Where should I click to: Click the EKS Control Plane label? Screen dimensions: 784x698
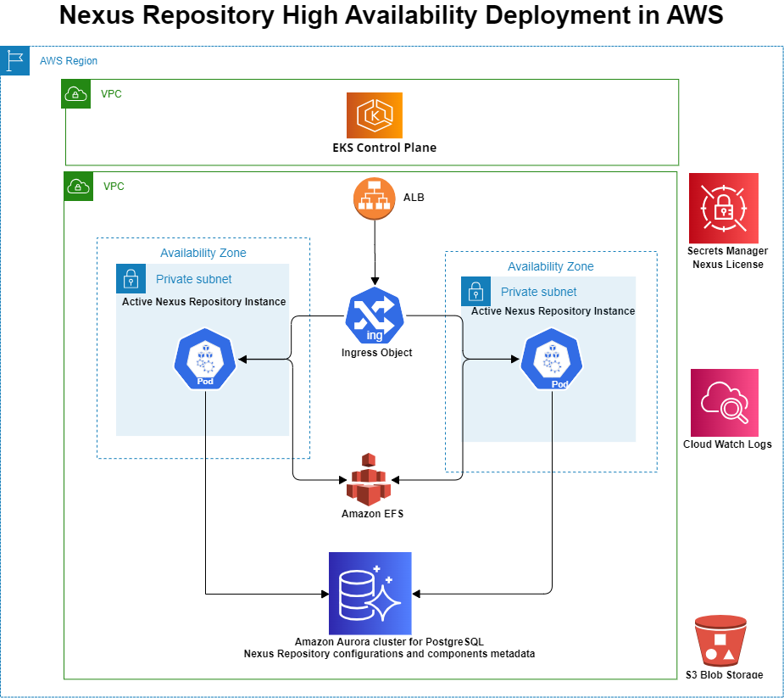(385, 148)
